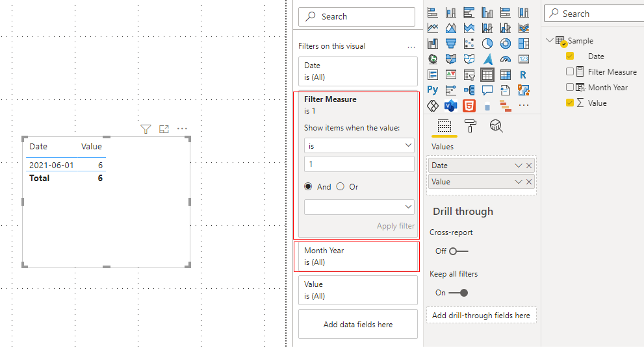
Task: Select the Or radio button
Action: pos(340,187)
